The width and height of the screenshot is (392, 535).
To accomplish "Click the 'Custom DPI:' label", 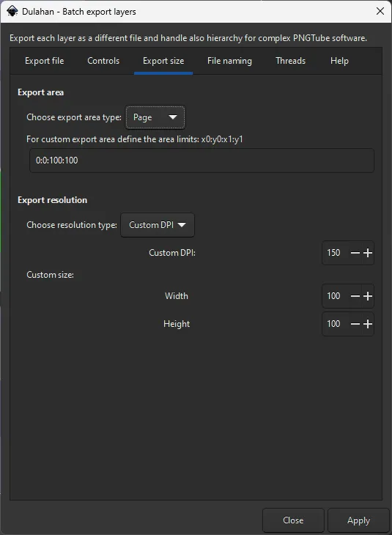I will 172,253.
